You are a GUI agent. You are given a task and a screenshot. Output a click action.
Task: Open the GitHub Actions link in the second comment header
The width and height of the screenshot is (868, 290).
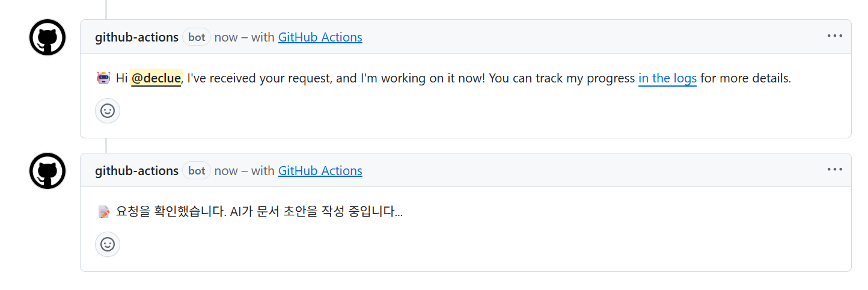point(320,171)
